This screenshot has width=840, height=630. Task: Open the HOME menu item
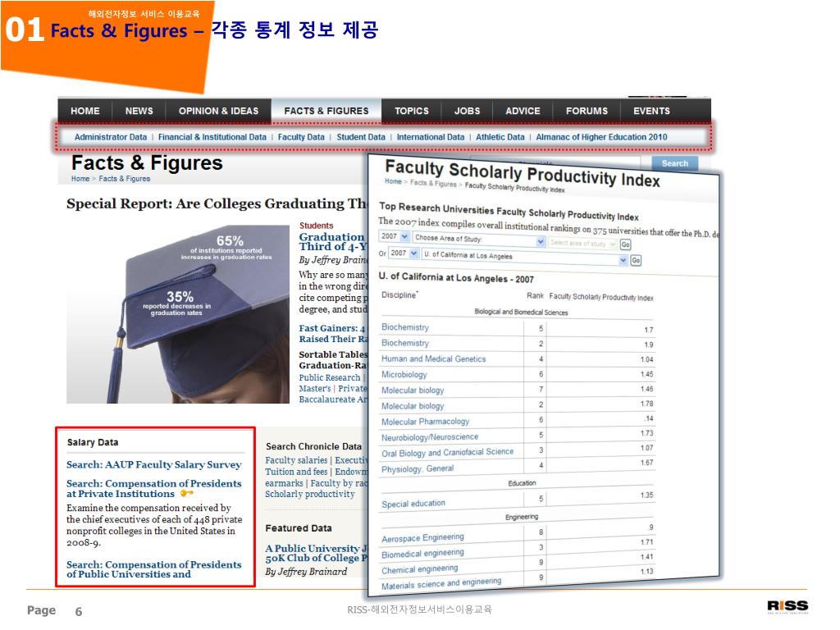click(85, 111)
